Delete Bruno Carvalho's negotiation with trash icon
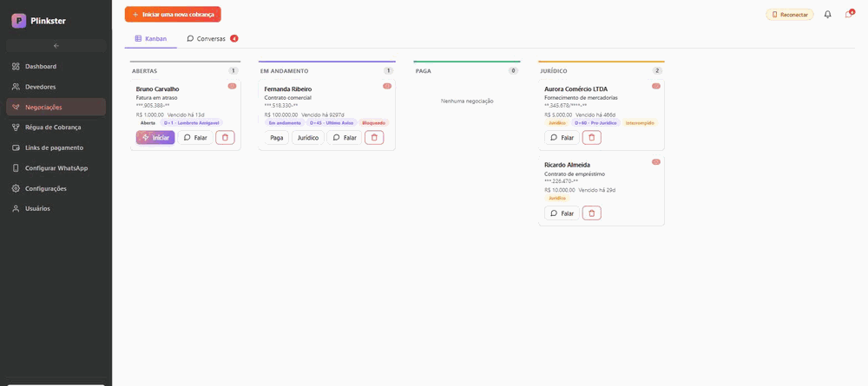Viewport: 868px width, 386px height. (225, 138)
